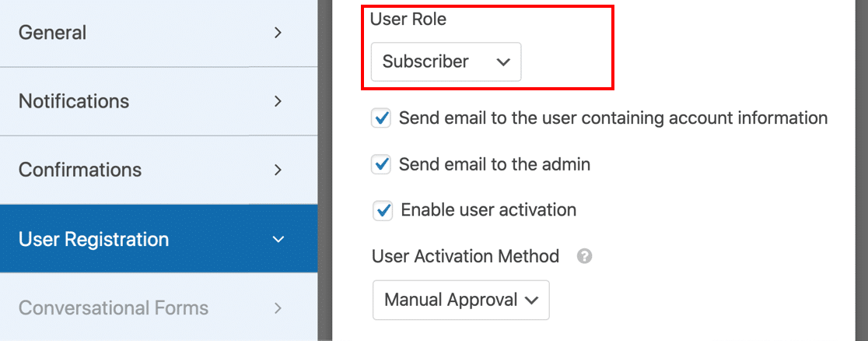Image resolution: width=868 pixels, height=341 pixels.
Task: Collapse the User Registration down arrow
Action: (x=278, y=240)
